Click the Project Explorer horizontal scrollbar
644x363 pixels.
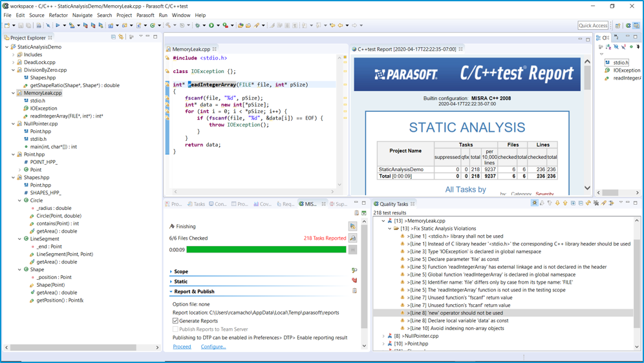pyautogui.click(x=74, y=347)
